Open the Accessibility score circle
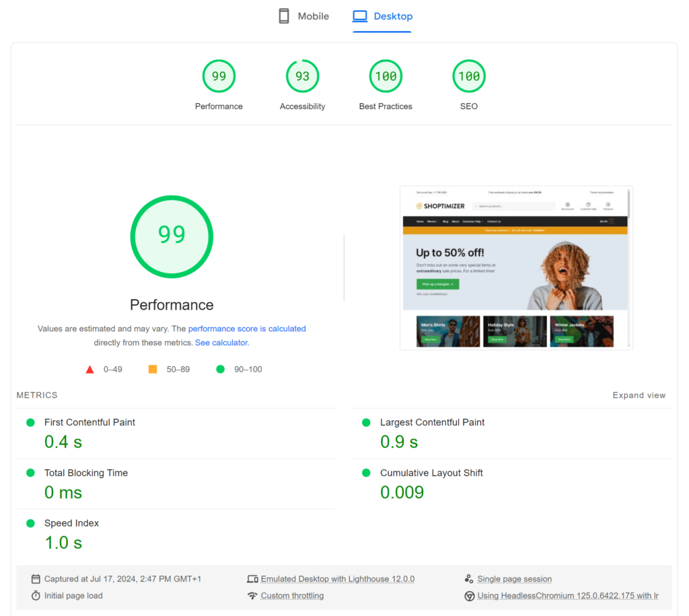The image size is (689, 616). (x=302, y=76)
